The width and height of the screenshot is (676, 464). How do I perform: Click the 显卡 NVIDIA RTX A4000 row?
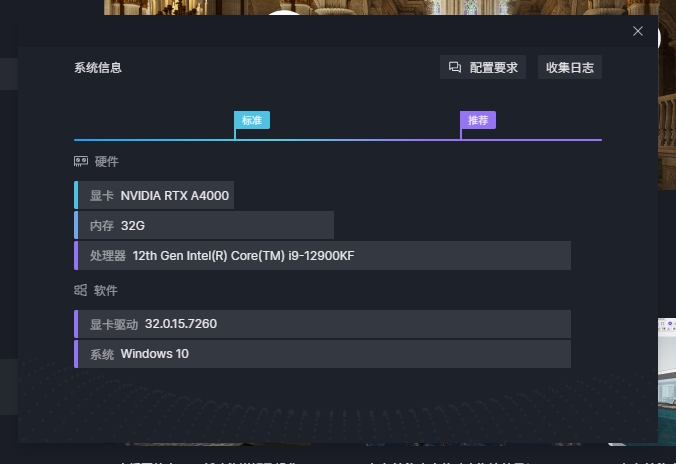156,195
